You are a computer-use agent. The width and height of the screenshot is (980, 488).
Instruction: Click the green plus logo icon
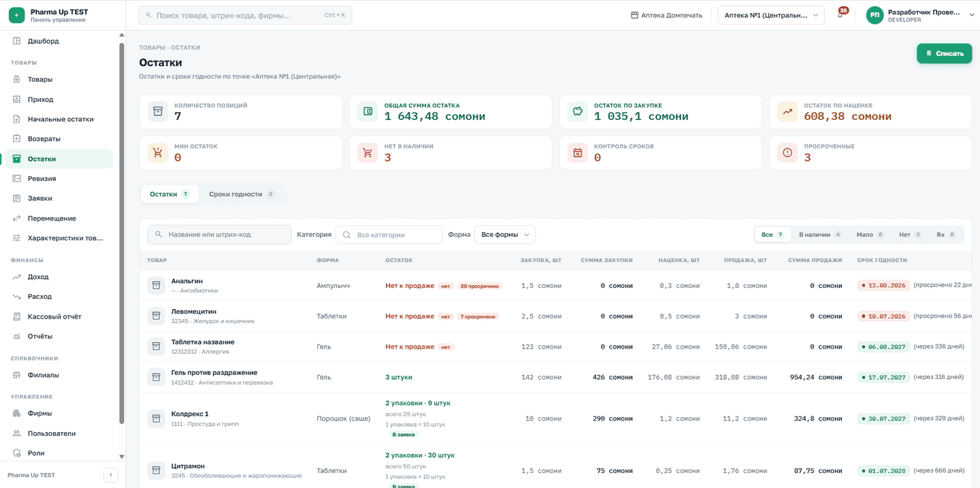17,15
